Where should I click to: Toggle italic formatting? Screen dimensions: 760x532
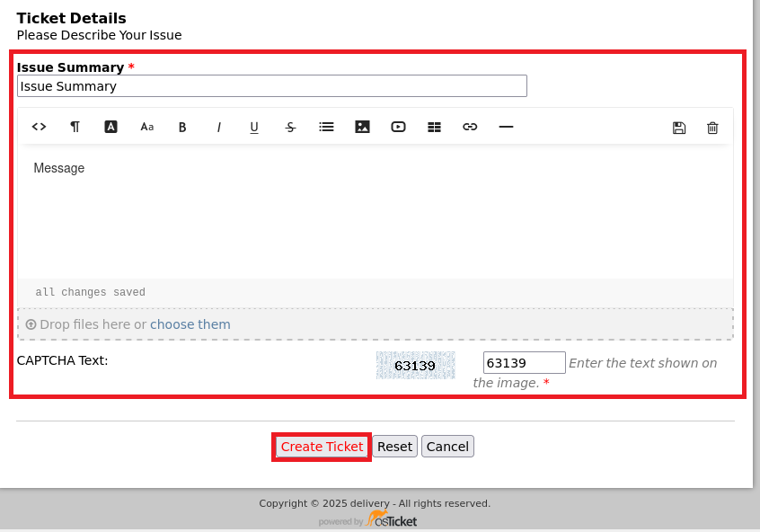tap(218, 127)
